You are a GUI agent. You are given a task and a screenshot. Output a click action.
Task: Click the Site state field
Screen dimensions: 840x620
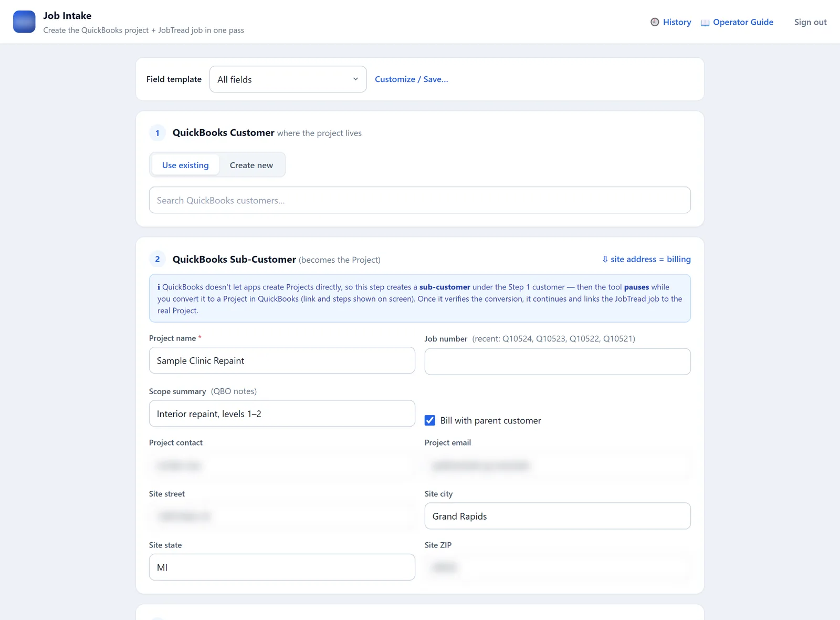[282, 567]
